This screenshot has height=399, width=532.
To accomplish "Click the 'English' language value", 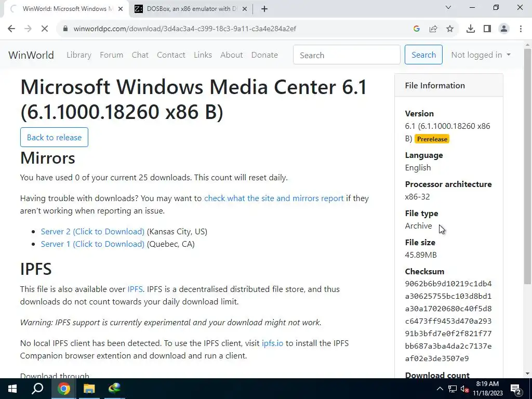I will pos(418,168).
